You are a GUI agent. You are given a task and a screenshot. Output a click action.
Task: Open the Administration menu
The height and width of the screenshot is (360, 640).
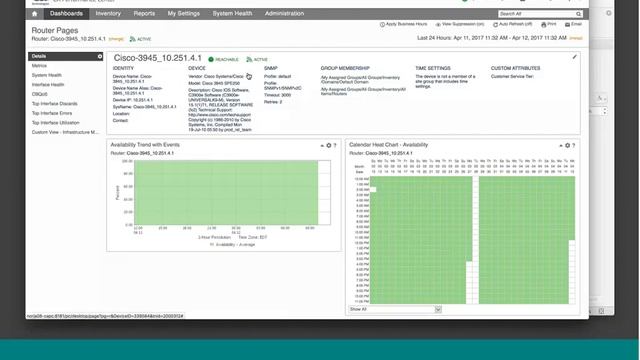(x=284, y=13)
